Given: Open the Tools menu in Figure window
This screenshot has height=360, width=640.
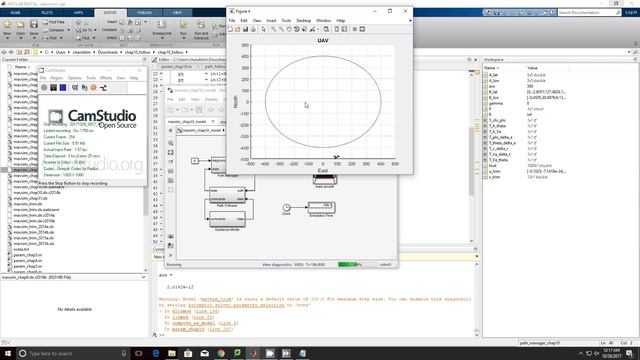Looking at the screenshot, I should (286, 20).
